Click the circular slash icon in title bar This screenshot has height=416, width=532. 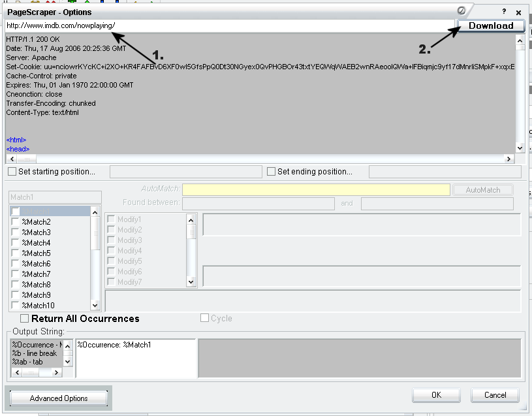(x=461, y=11)
